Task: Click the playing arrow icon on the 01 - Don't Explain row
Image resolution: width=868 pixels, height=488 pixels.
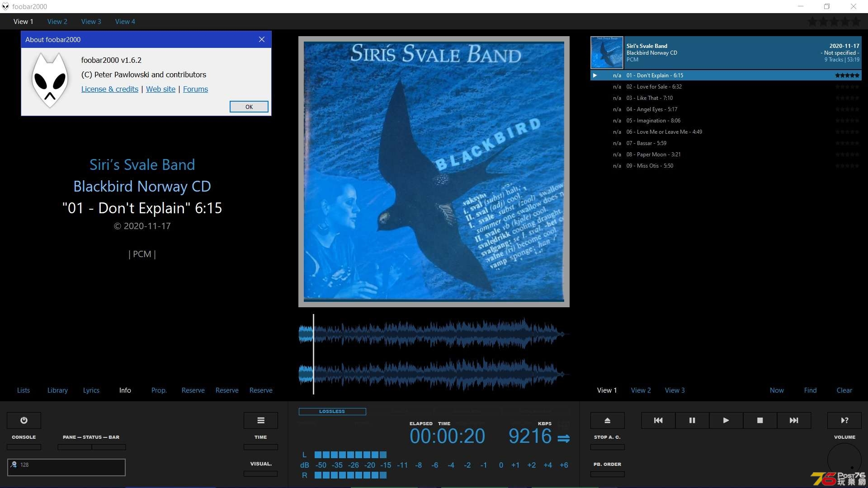Action: [595, 75]
